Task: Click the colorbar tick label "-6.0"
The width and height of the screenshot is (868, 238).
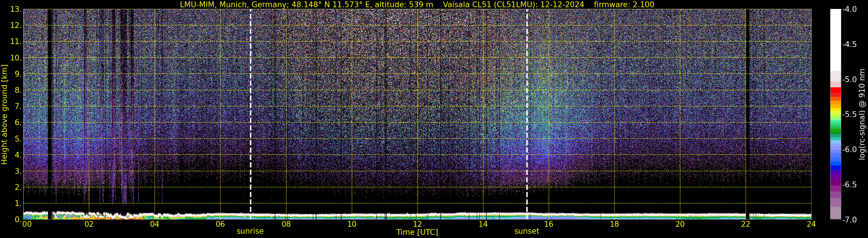Action: tap(850, 149)
